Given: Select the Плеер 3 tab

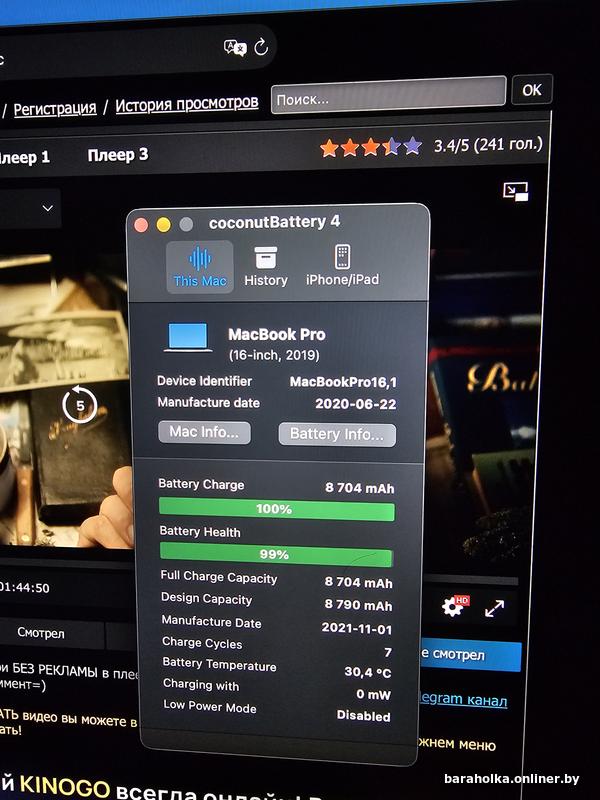Looking at the screenshot, I should coord(118,155).
